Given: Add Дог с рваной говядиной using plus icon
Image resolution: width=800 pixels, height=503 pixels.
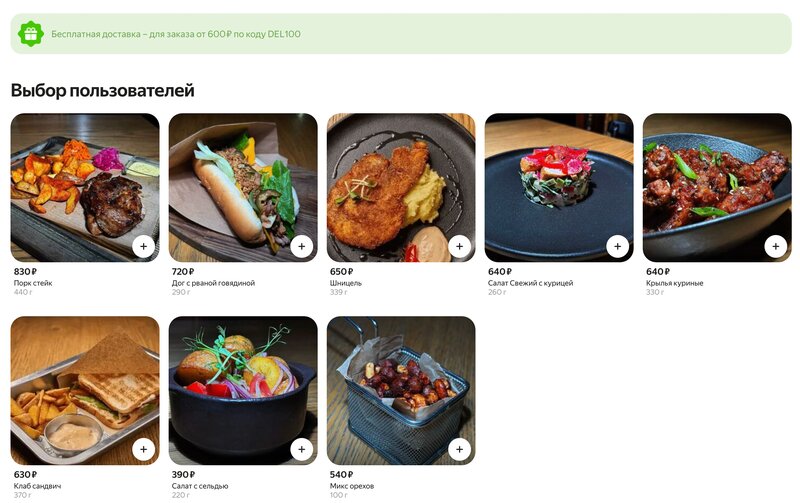Looking at the screenshot, I should click(302, 246).
